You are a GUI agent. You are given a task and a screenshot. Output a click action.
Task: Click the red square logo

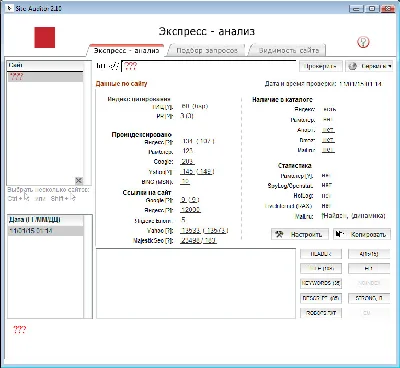45,37
